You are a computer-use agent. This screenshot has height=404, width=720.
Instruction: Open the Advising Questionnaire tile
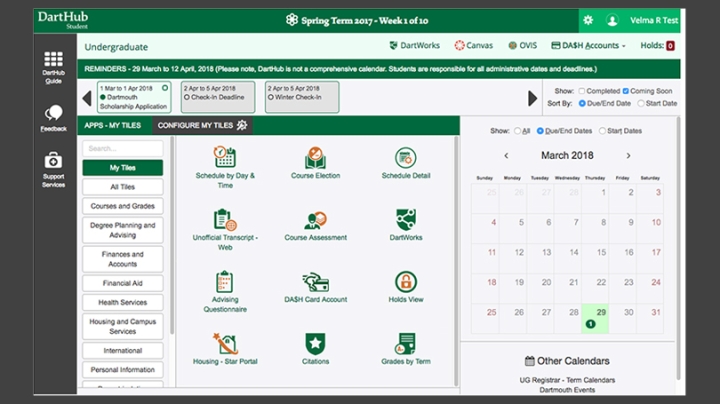click(225, 292)
